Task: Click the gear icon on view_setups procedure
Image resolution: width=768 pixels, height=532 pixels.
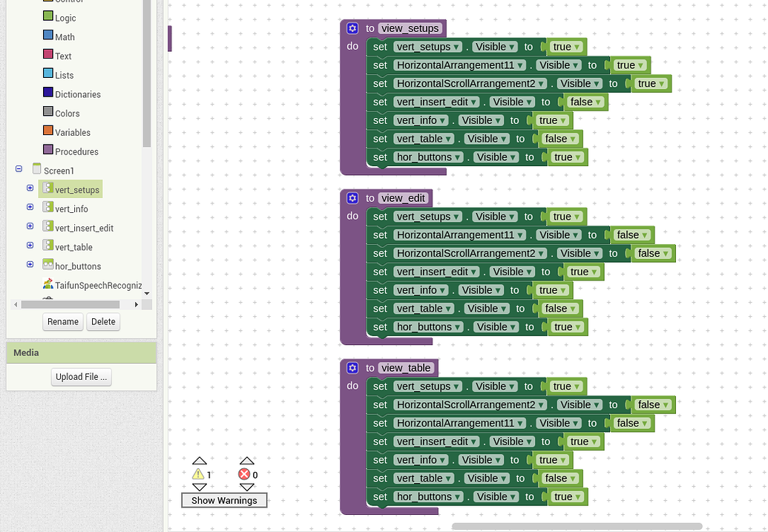Action: click(x=352, y=28)
